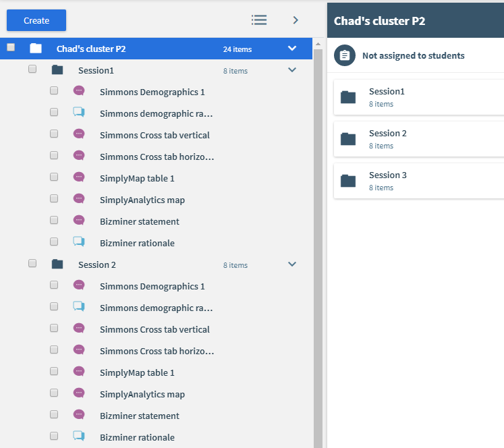This screenshot has height=448, width=504.
Task: Click the pink chat icon for SimplyAnalytics map in Session1
Action: coord(79,198)
